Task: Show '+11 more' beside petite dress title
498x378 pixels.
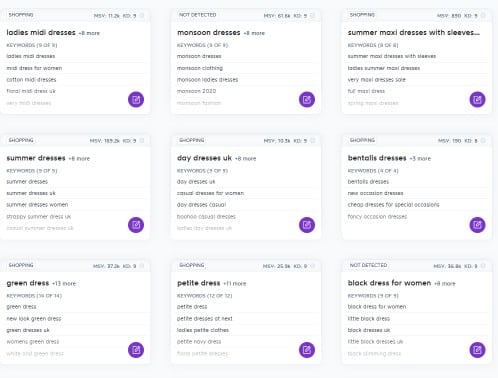Action: click(235, 284)
